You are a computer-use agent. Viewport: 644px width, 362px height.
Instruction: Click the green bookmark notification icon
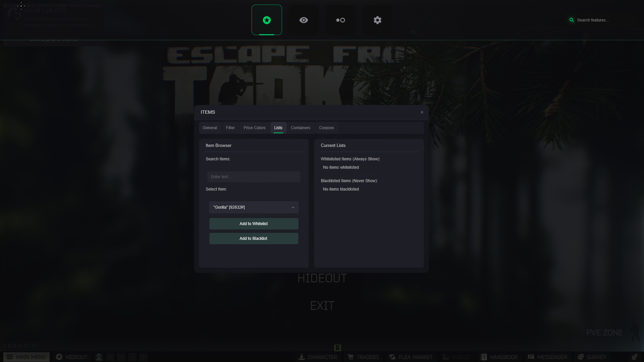338,348
